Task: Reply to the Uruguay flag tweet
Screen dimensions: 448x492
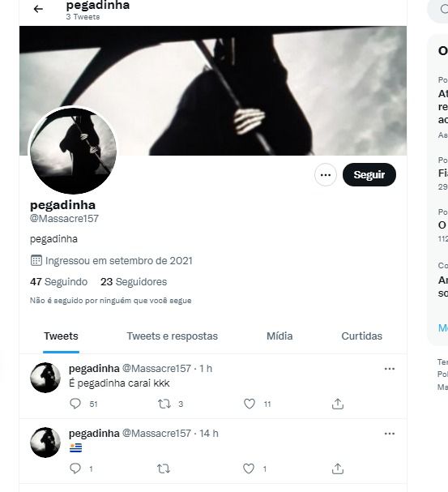Action: point(75,468)
